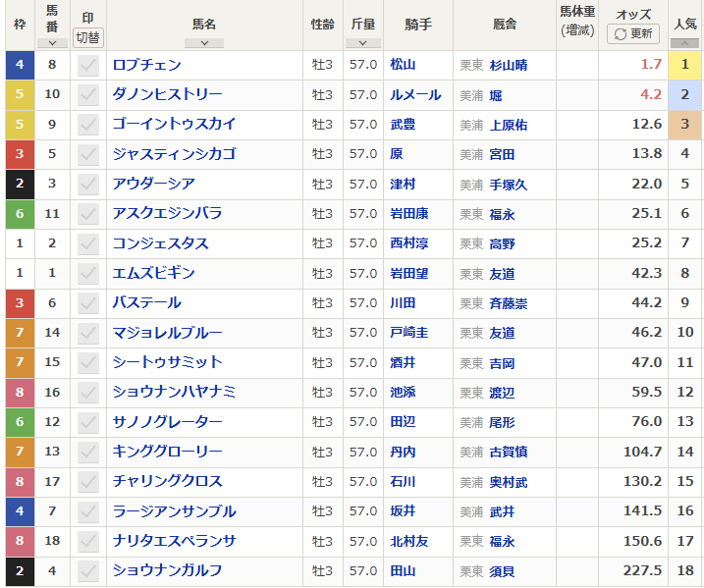Toggle mark checkbox for マジョレルブルー
704x588 pixels.
tap(88, 333)
